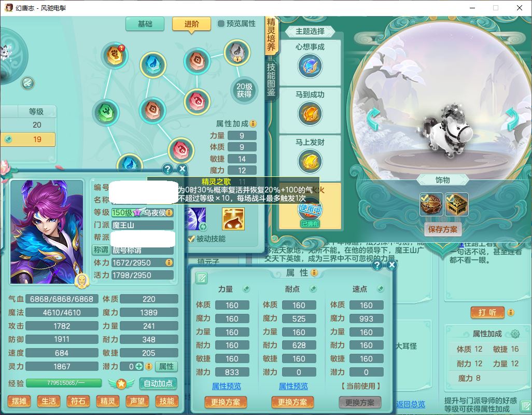Uncheck the 被动技能 checkbox
Image resolution: width=532 pixels, height=415 pixels.
pos(191,239)
